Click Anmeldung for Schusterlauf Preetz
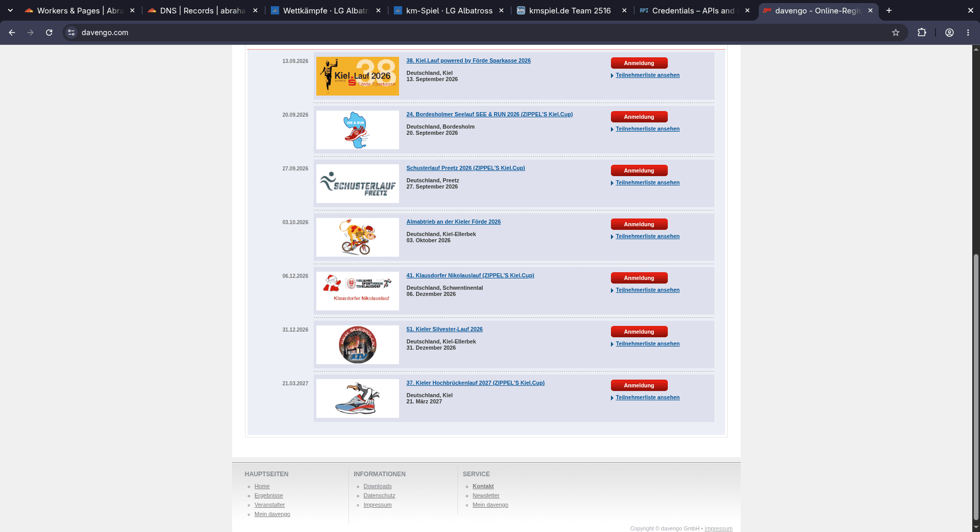The width and height of the screenshot is (980, 532). [639, 170]
